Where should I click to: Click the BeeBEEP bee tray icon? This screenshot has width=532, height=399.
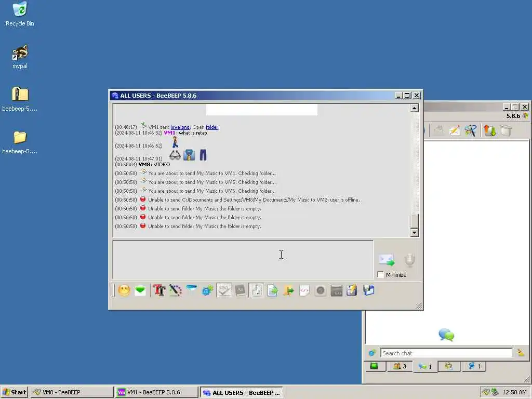coord(486,392)
